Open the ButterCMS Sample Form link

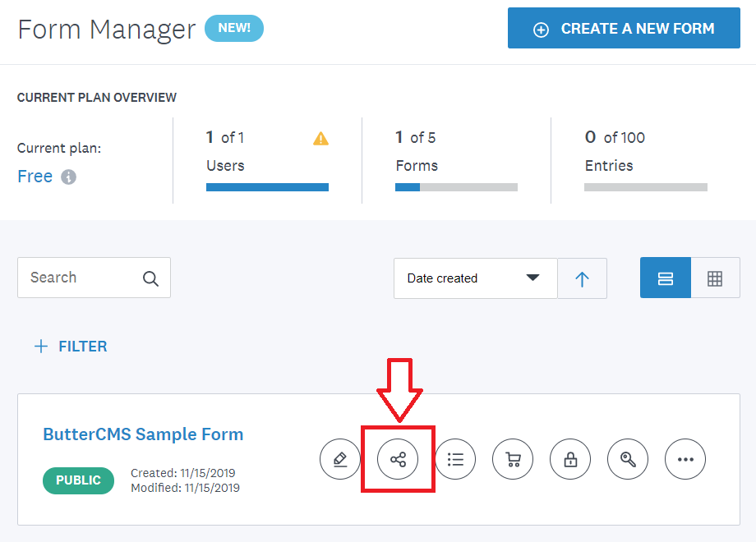point(143,434)
